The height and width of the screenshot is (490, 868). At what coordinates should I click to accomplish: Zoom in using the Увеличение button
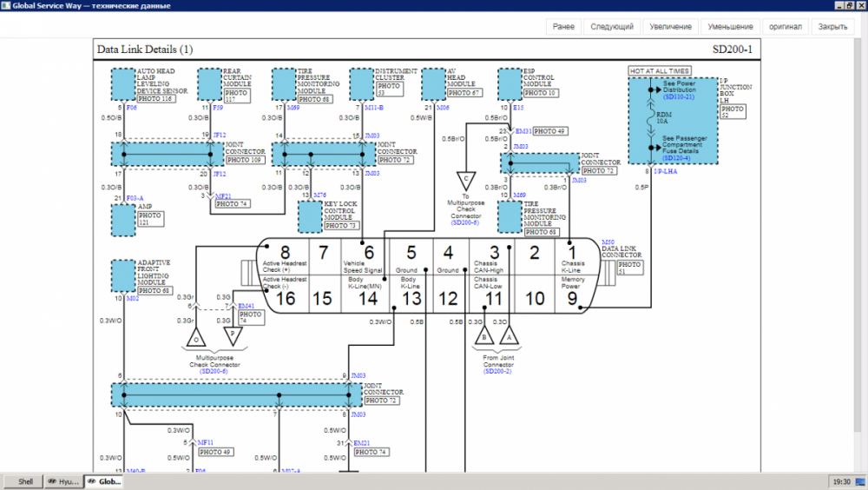click(671, 27)
